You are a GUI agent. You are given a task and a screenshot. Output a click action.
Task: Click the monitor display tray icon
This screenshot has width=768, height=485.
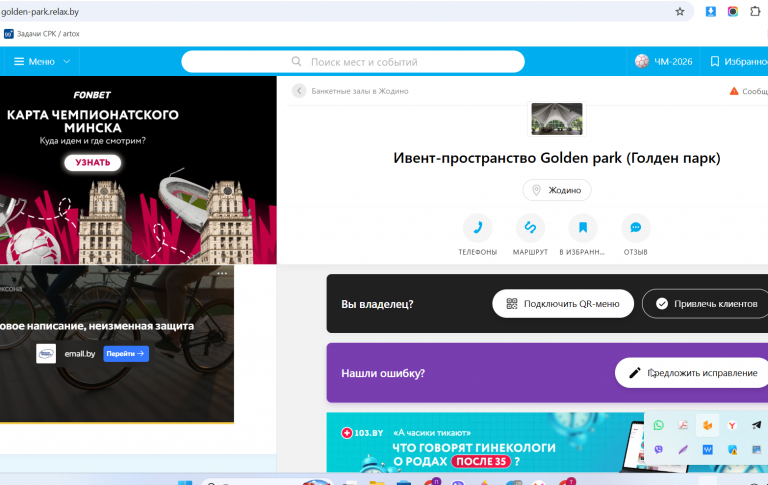click(x=757, y=449)
